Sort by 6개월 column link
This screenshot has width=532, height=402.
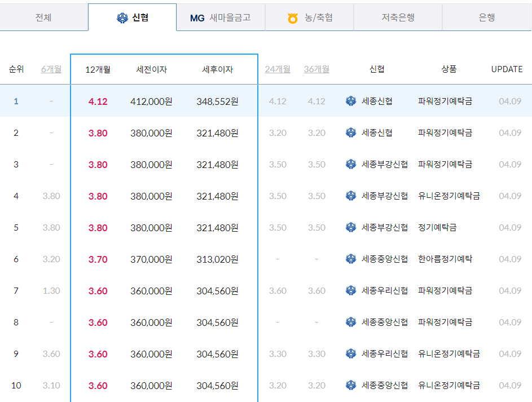pos(51,69)
